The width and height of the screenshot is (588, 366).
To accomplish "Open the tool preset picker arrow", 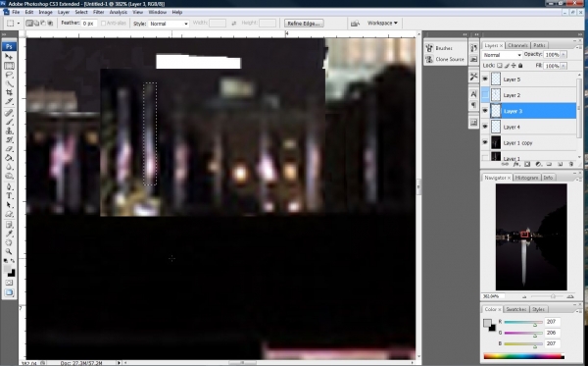I will tap(19, 24).
